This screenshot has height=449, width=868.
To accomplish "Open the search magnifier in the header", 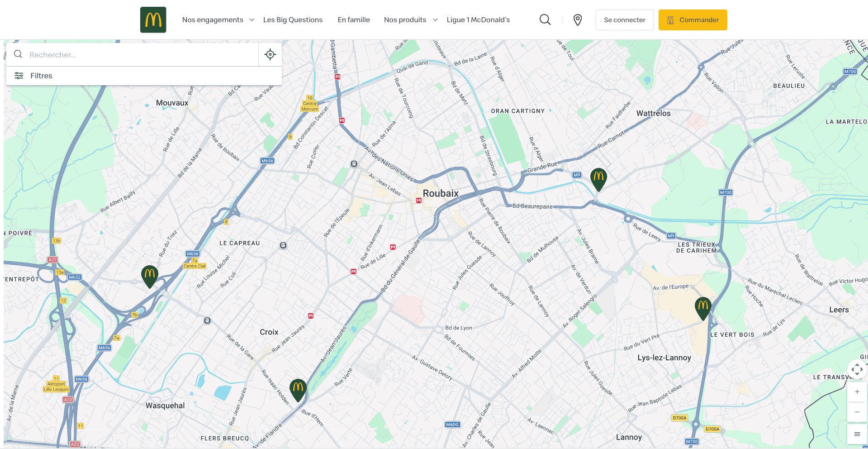I will pos(545,20).
